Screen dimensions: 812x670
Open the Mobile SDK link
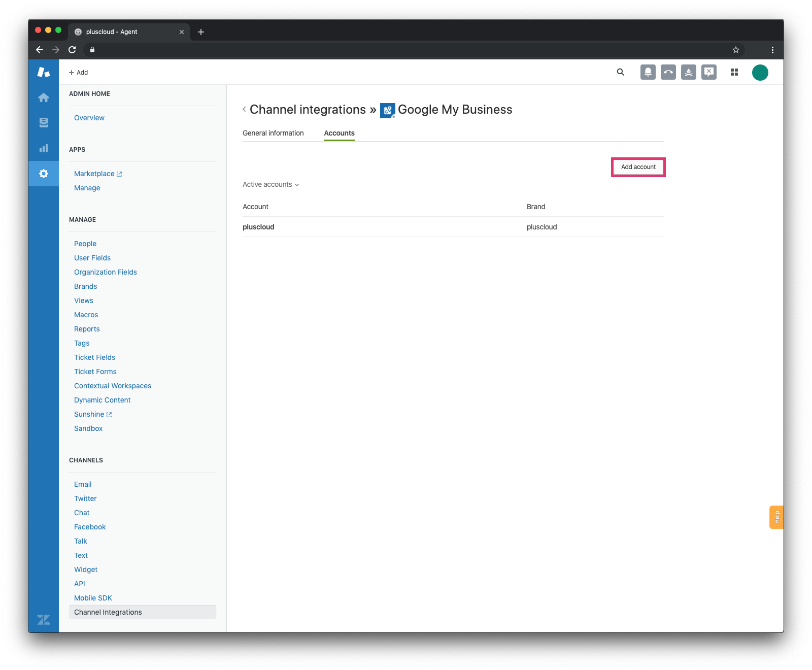pyautogui.click(x=93, y=598)
